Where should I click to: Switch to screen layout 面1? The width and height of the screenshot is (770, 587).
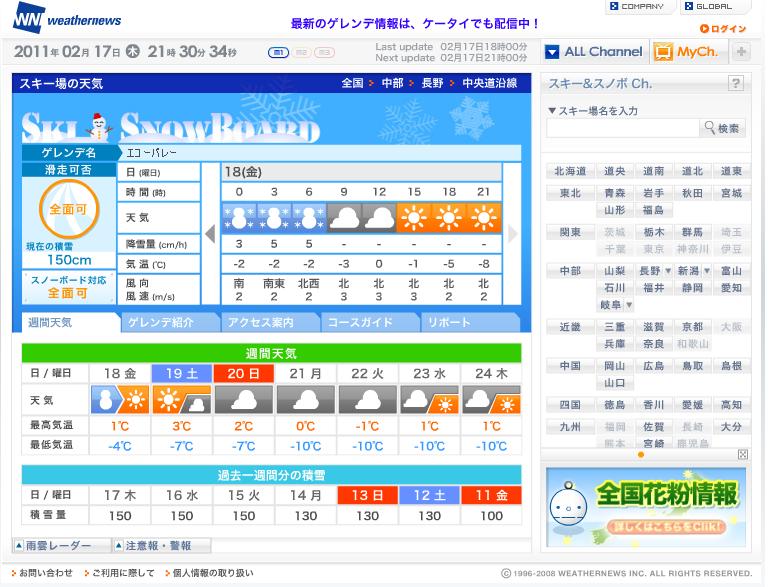point(278,53)
